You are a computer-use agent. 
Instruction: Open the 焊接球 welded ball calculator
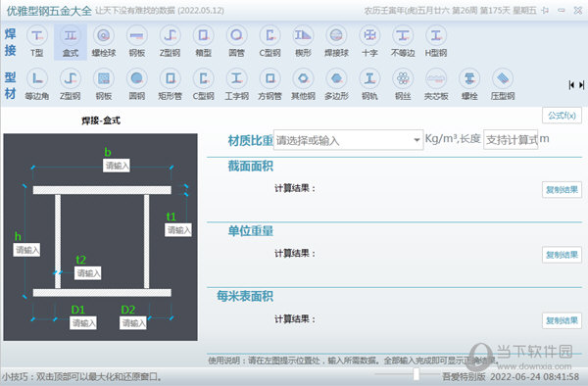[x=336, y=41]
